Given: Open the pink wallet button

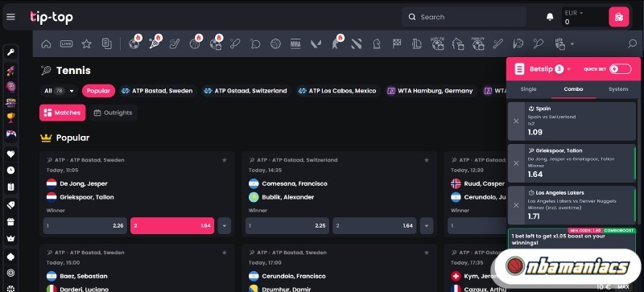Looking at the screenshot, I should [x=618, y=17].
